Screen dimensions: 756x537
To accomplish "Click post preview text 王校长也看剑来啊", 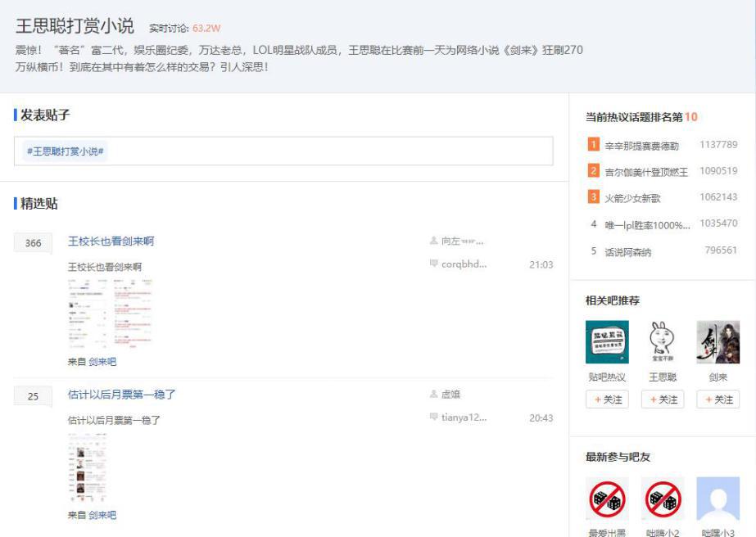I will tap(105, 267).
